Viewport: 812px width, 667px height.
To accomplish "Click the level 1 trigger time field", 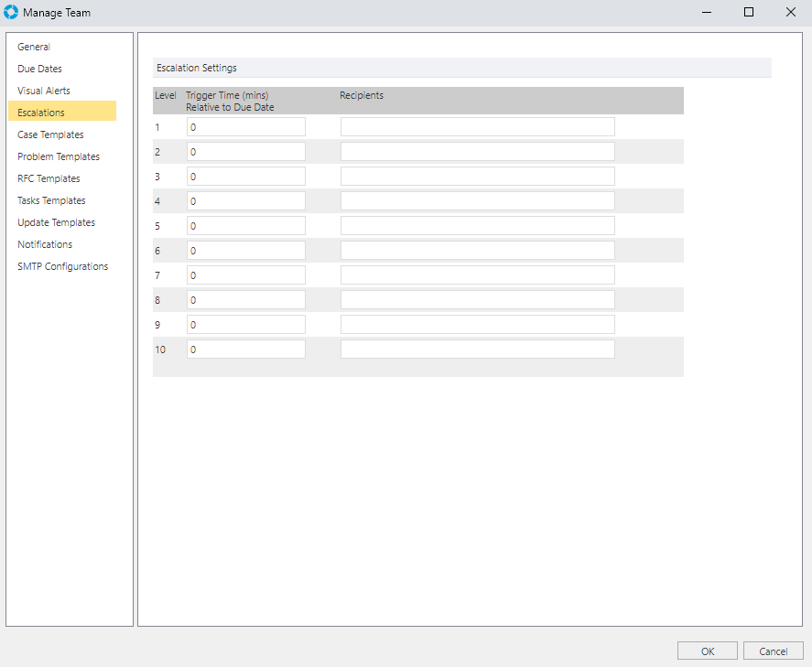I will coord(246,127).
